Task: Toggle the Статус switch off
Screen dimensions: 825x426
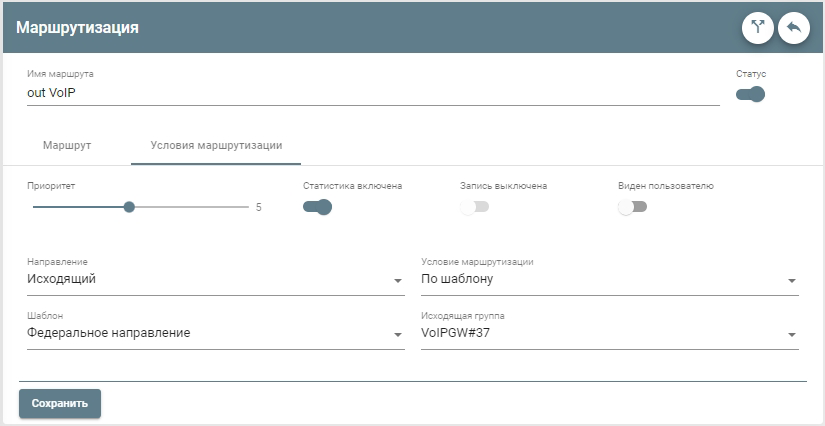Action: click(x=750, y=95)
